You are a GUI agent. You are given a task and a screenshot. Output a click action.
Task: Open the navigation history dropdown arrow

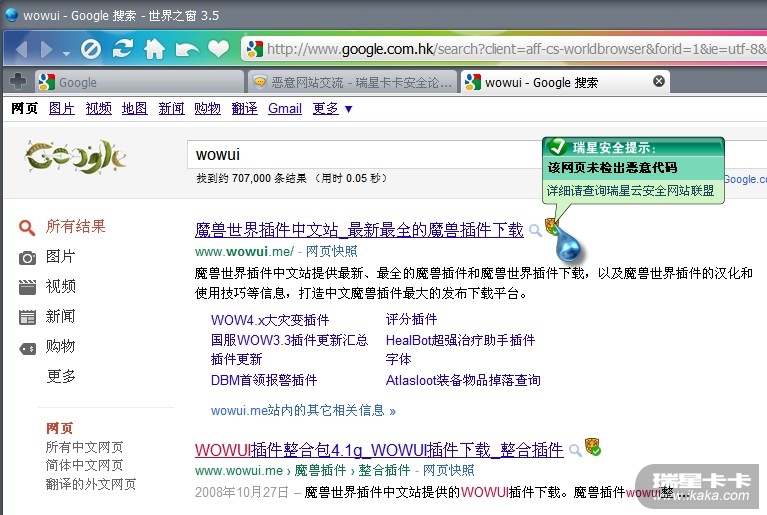coord(66,53)
